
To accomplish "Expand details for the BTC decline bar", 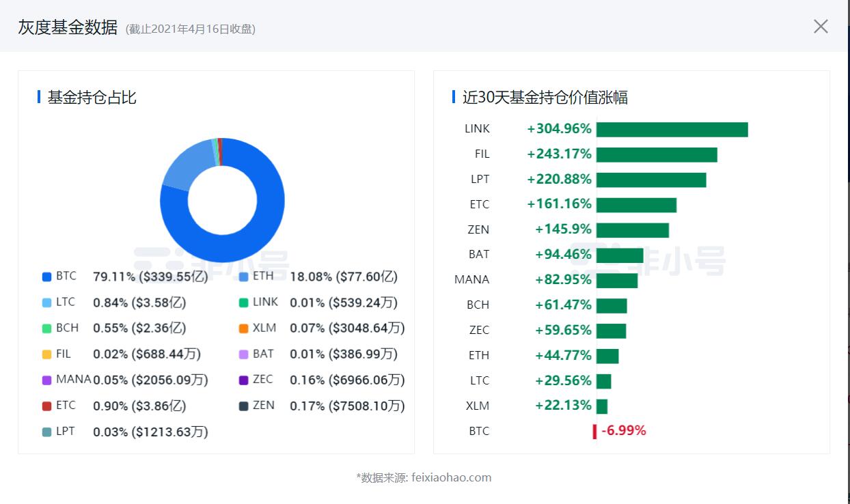I will [594, 430].
